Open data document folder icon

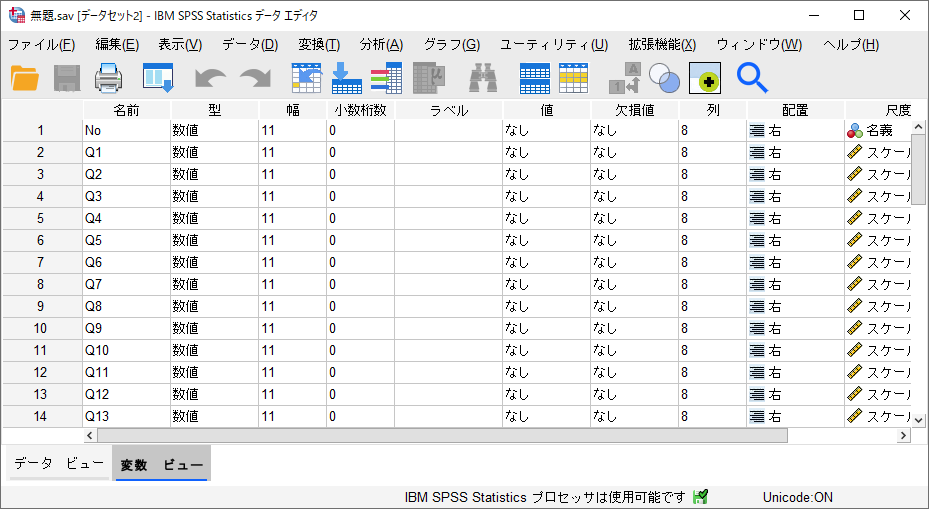pyautogui.click(x=25, y=78)
